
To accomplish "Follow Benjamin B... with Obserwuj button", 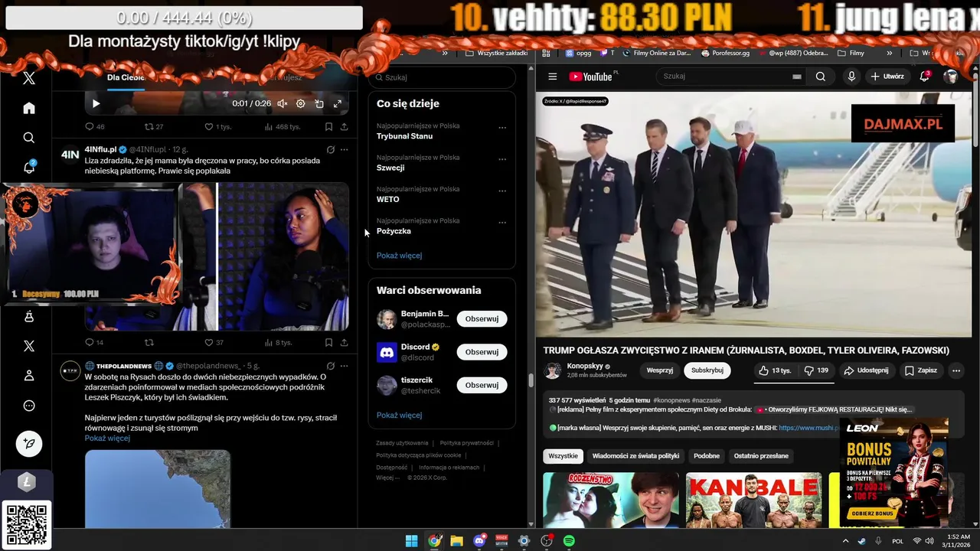I will click(x=482, y=318).
